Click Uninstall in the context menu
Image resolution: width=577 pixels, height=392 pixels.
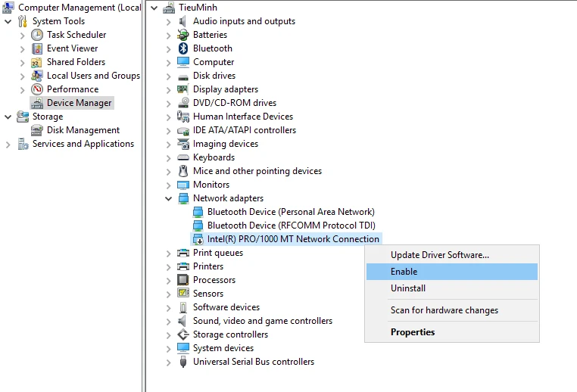click(408, 288)
